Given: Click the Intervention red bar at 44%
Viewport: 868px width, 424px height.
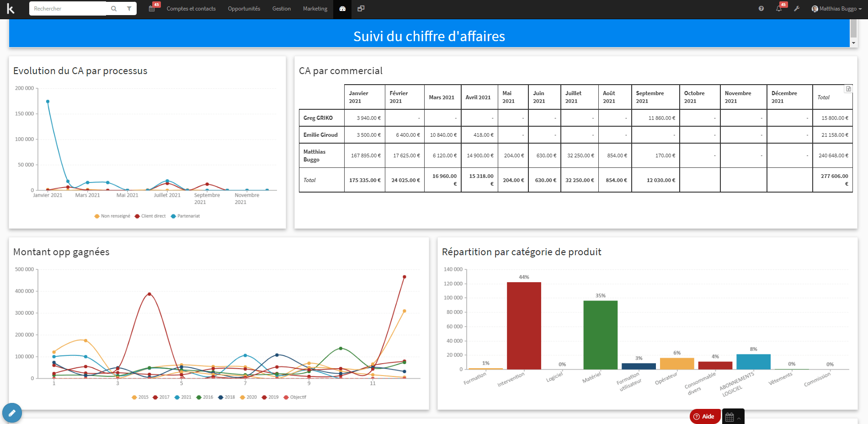Looking at the screenshot, I should 524,325.
